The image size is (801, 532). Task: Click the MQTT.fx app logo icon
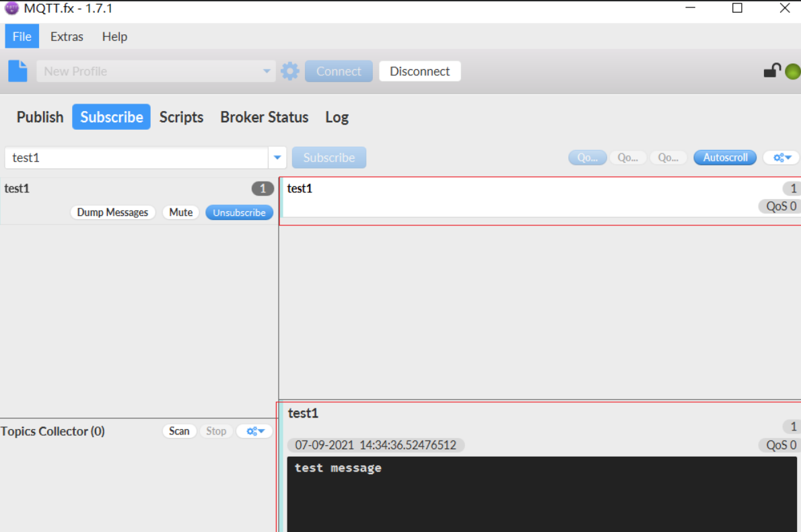[11, 8]
